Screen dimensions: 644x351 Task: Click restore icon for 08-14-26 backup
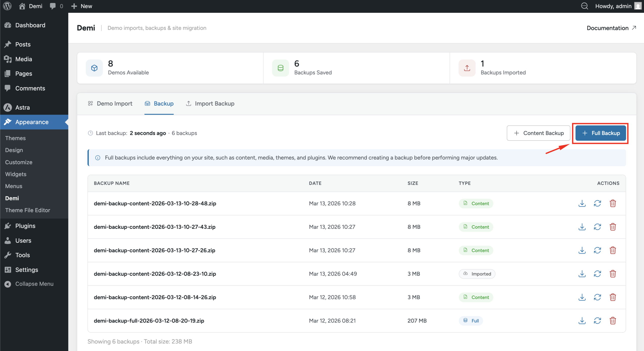597,297
